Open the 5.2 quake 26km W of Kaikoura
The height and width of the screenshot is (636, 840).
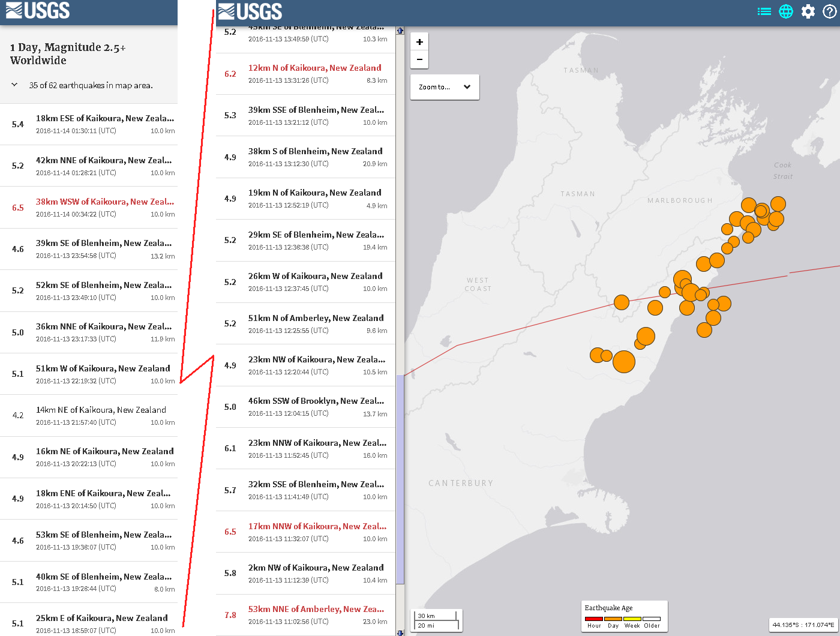305,282
